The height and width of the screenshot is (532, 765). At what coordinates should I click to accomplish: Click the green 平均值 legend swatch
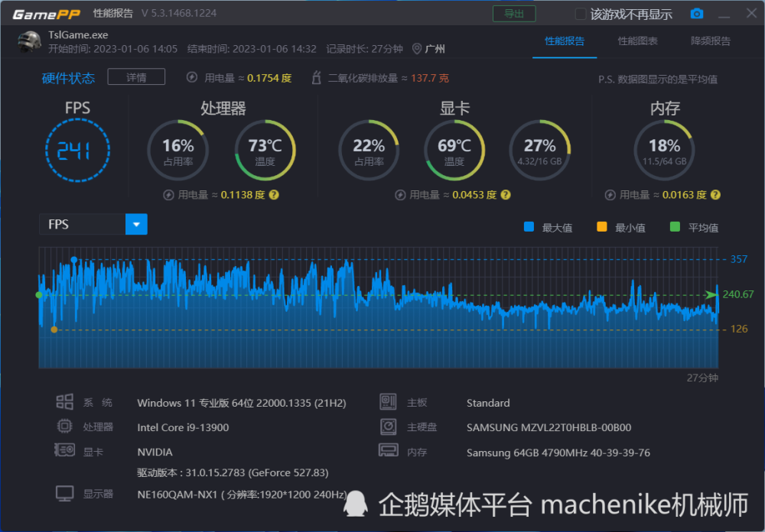[x=675, y=227]
